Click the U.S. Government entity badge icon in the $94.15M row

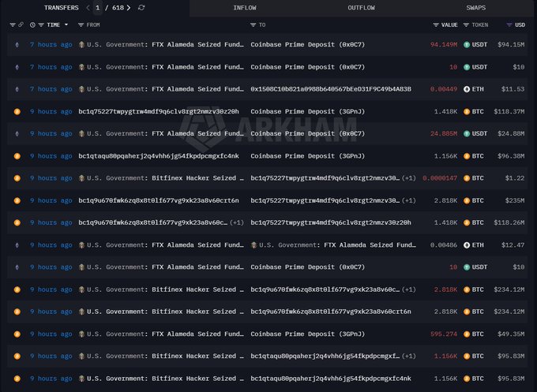(81, 44)
